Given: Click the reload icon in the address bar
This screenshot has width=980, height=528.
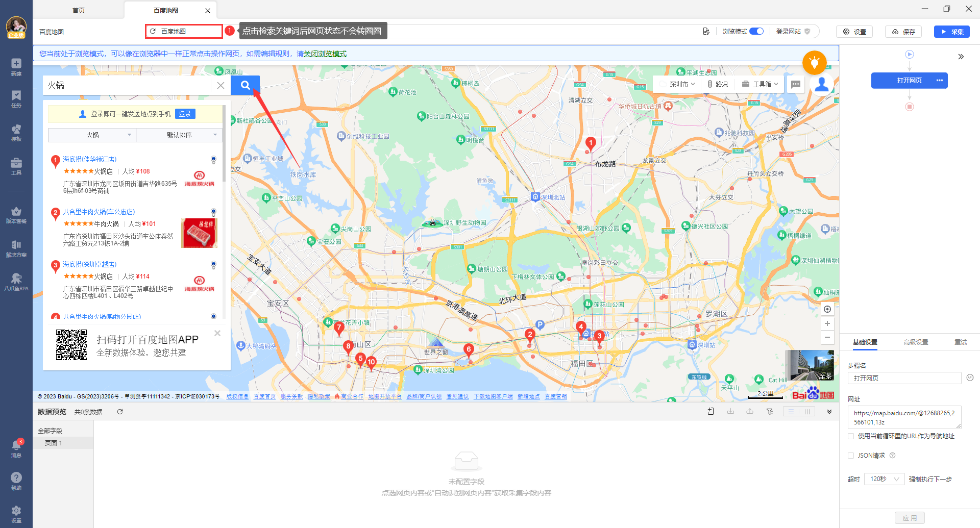Looking at the screenshot, I should coord(153,31).
